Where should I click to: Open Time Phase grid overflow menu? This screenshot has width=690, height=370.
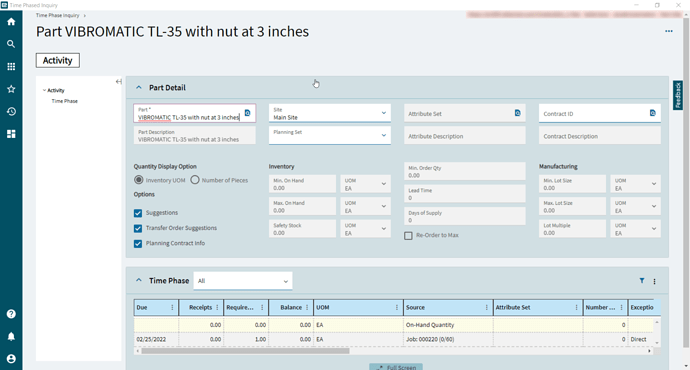[654, 281]
